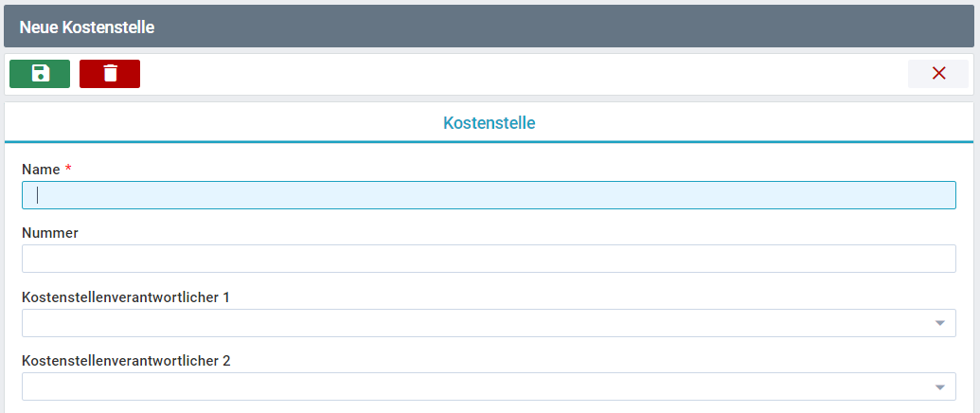This screenshot has height=413, width=980.
Task: Click the Nummer field label
Action: pos(50,233)
